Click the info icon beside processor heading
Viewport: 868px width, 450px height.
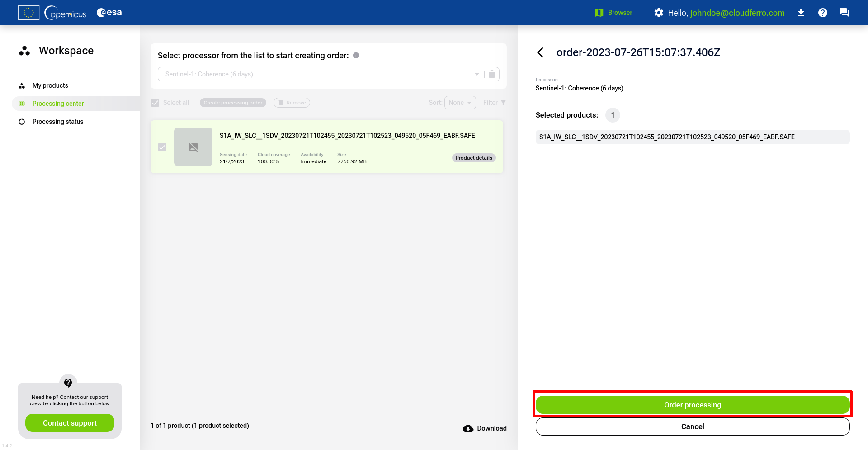(356, 55)
